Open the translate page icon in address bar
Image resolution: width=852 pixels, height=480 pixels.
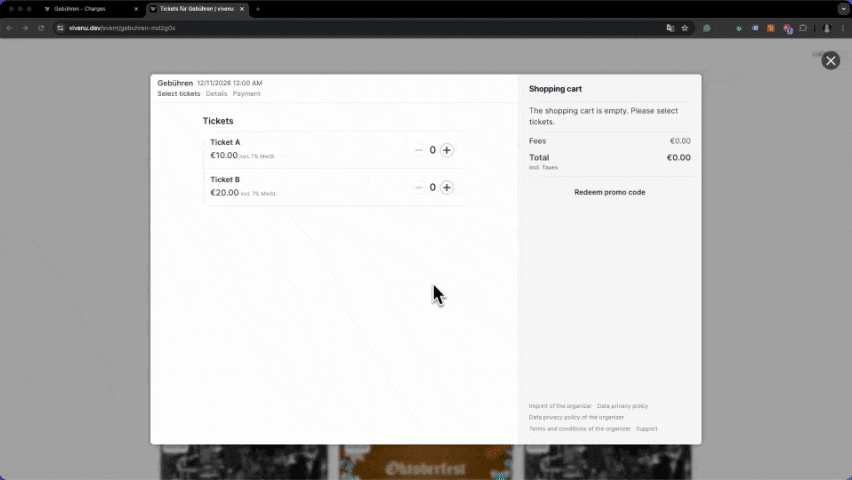[x=670, y=28]
